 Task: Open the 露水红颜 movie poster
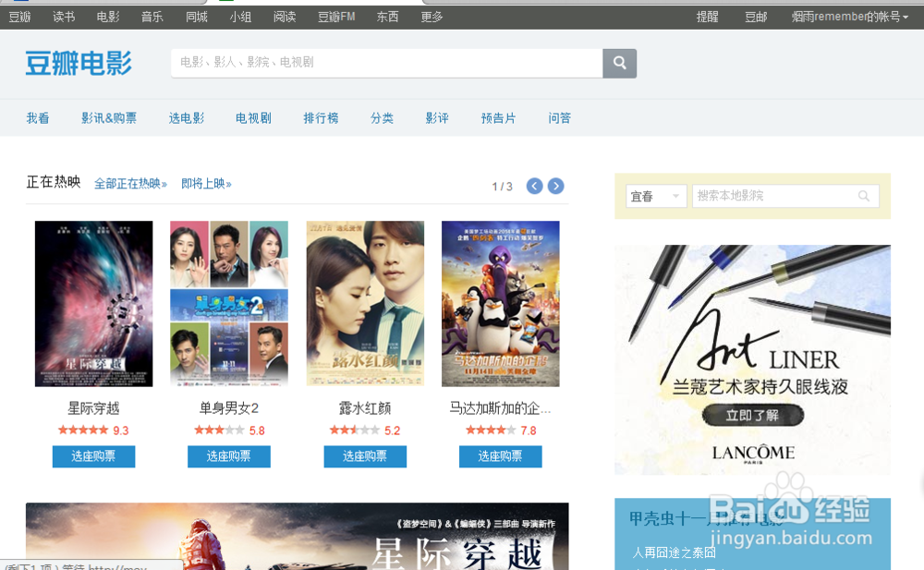365,304
